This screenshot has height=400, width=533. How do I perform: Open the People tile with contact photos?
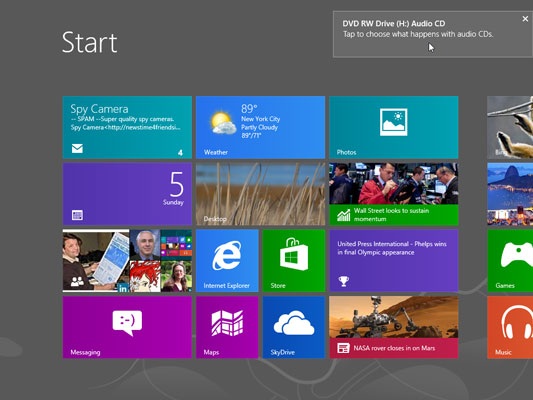[x=127, y=260]
